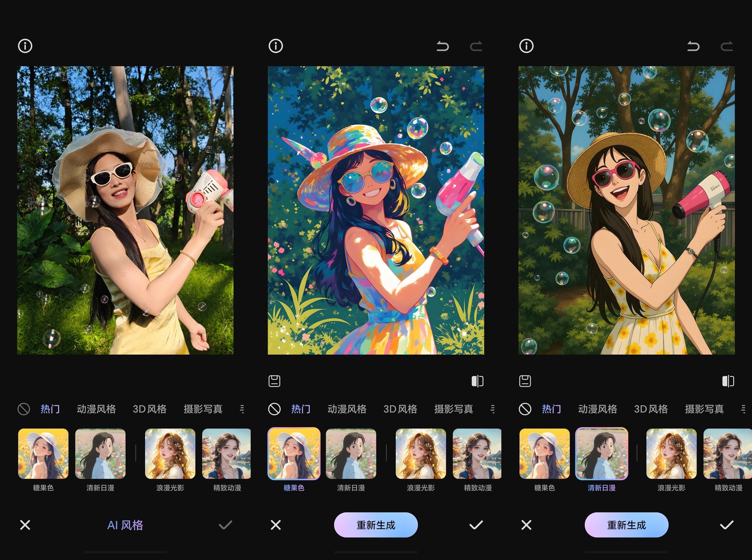The width and height of the screenshot is (752, 560).
Task: Open the info icon on the left screen
Action: (x=25, y=46)
